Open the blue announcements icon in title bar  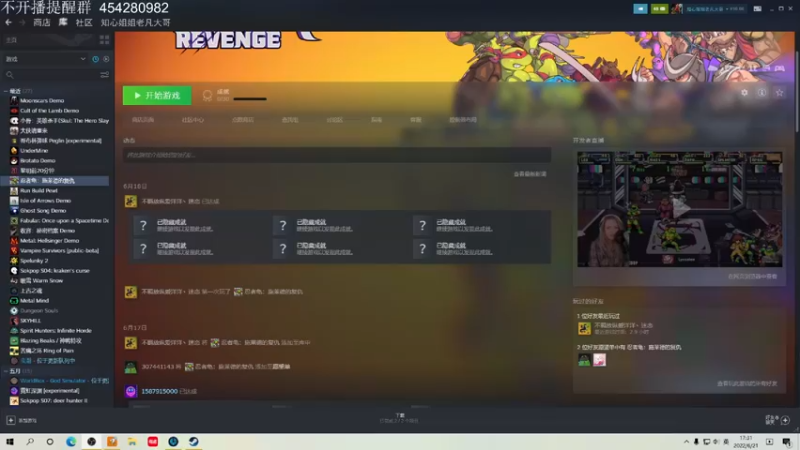(x=640, y=9)
